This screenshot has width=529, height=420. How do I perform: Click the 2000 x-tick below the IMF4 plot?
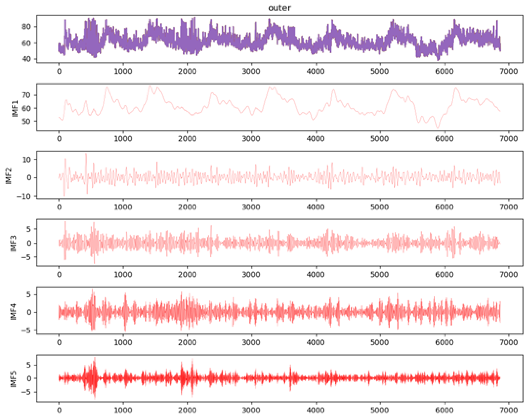tap(187, 342)
